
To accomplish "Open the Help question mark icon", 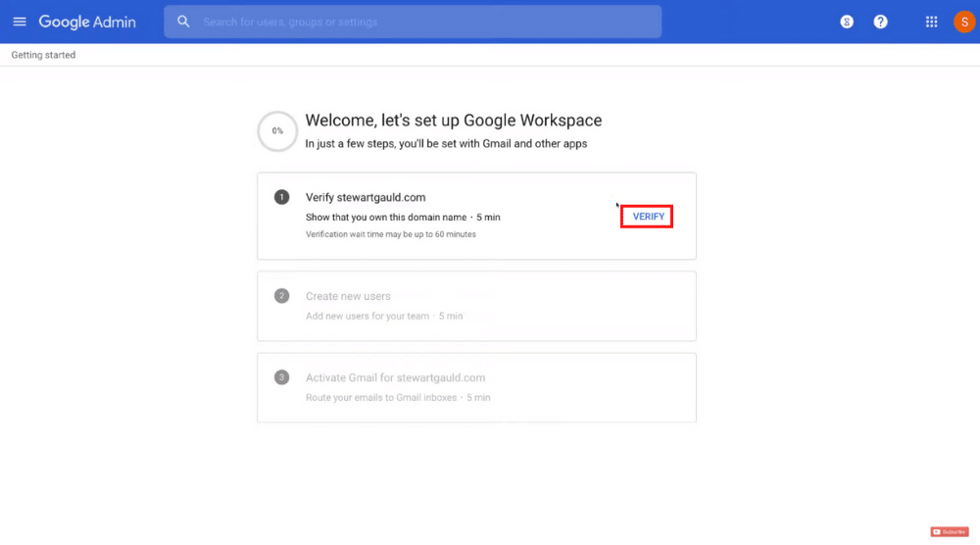I will 880,22.
